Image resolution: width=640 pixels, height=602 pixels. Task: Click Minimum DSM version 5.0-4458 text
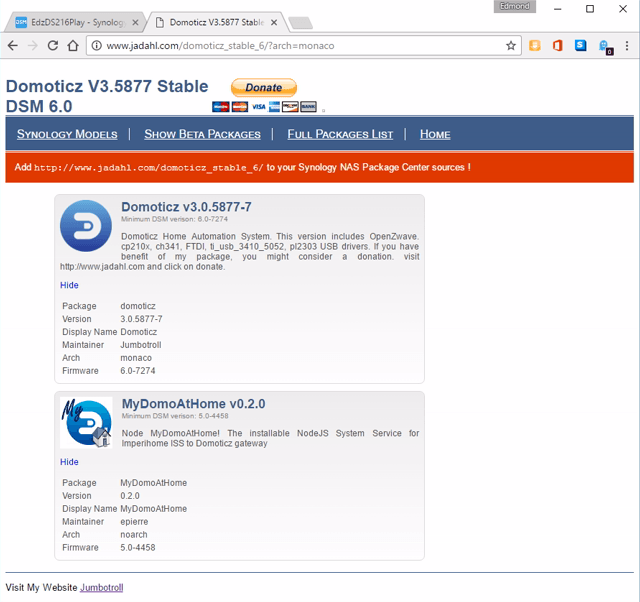(175, 416)
